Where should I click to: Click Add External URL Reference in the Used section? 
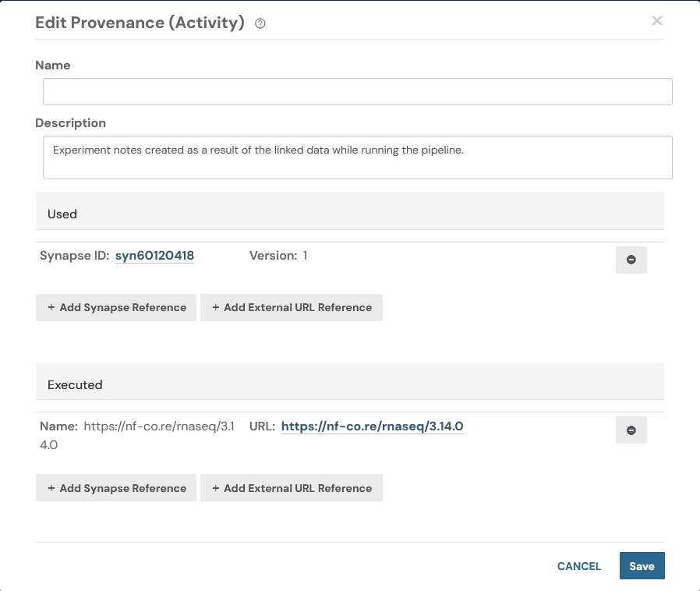(x=292, y=307)
